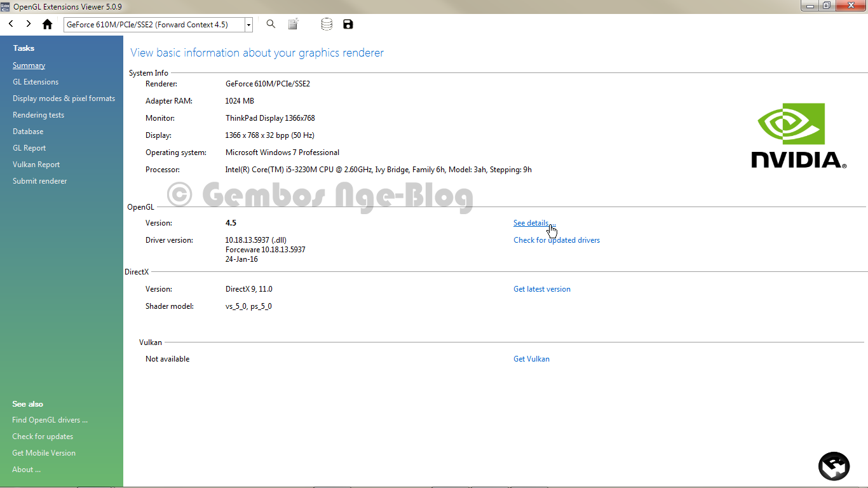Open GL Report in the sidebar
Viewport: 868px width, 488px height.
29,148
